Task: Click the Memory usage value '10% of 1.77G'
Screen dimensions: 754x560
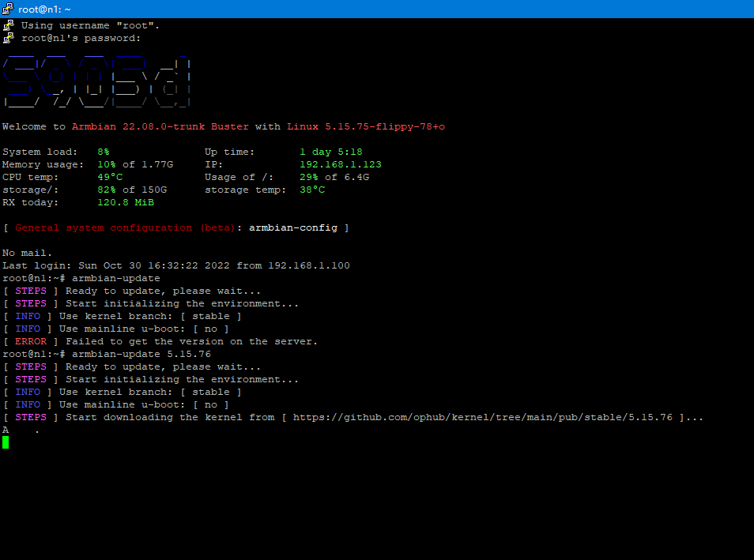Action: pos(135,164)
